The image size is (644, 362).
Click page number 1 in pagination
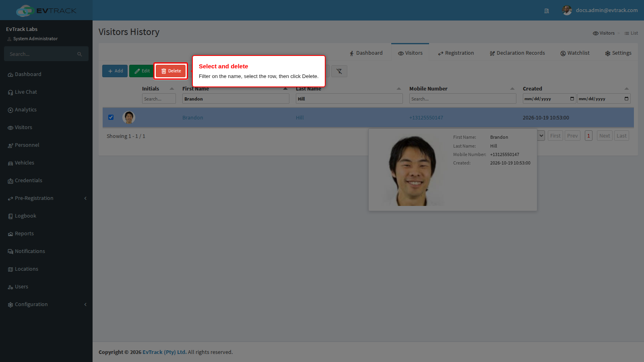(588, 136)
